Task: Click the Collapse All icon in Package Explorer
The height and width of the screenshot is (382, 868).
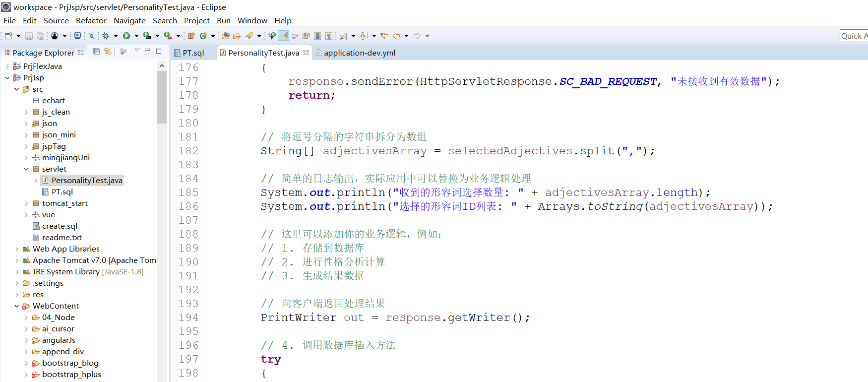Action: [97, 51]
